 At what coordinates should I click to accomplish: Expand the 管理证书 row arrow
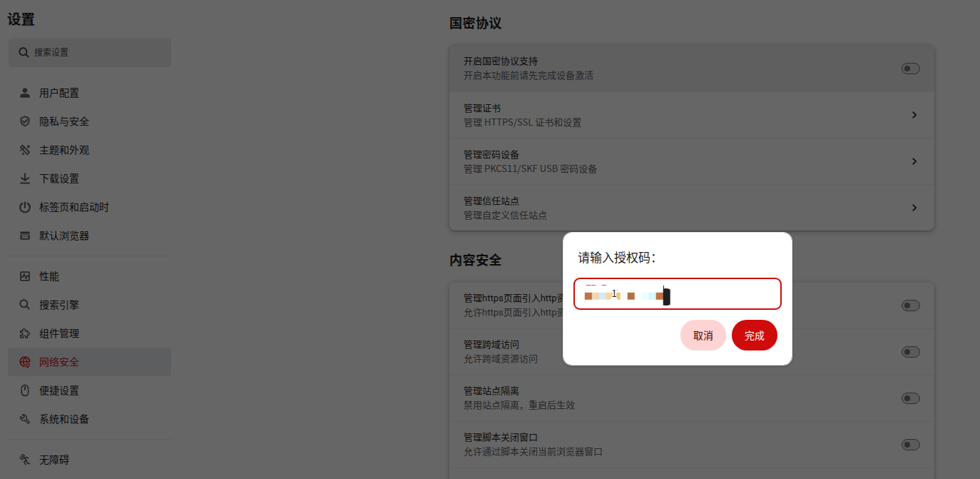[914, 115]
